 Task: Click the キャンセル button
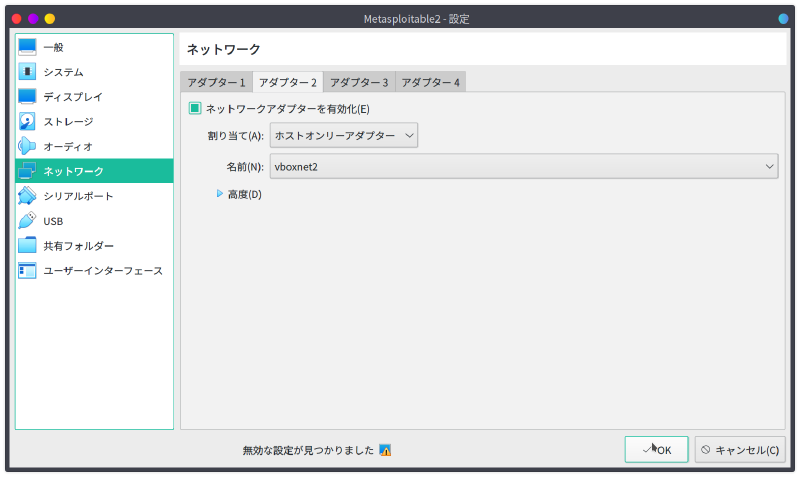(x=740, y=450)
